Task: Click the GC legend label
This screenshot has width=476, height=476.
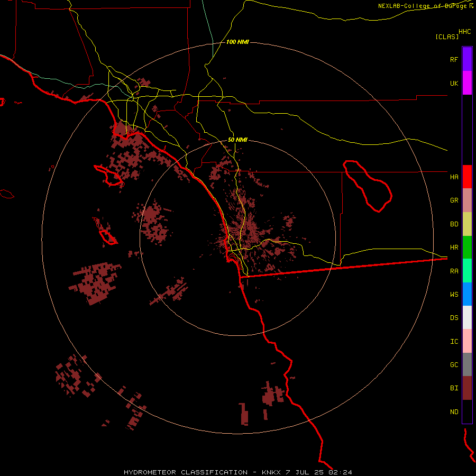Action: tap(454, 365)
